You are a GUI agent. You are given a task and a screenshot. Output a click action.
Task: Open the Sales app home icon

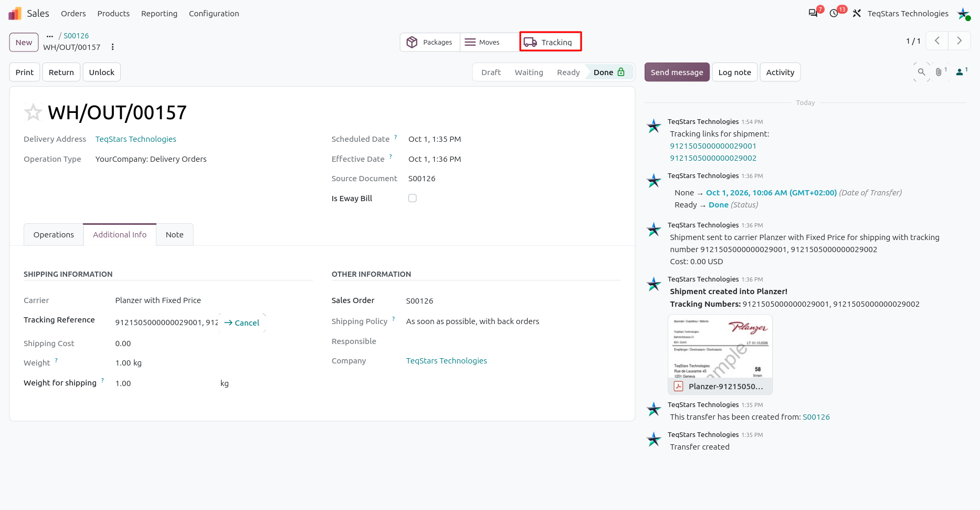[15, 13]
